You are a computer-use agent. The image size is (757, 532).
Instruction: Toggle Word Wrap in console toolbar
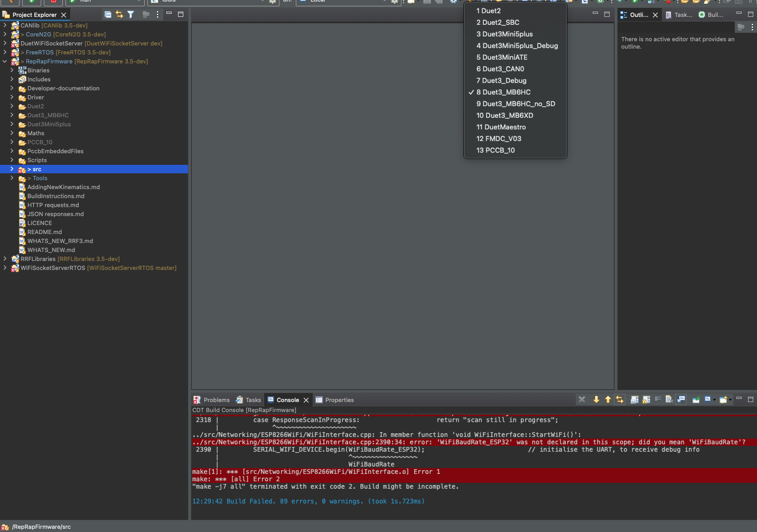click(x=658, y=399)
